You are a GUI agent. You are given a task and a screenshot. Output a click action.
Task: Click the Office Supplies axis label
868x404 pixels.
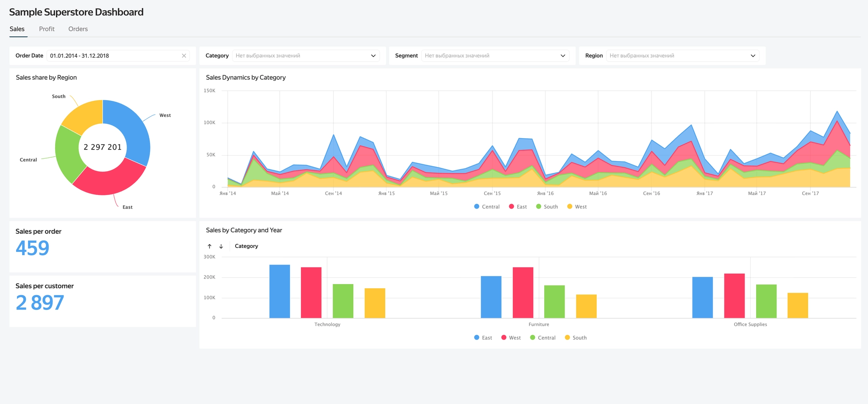click(750, 325)
